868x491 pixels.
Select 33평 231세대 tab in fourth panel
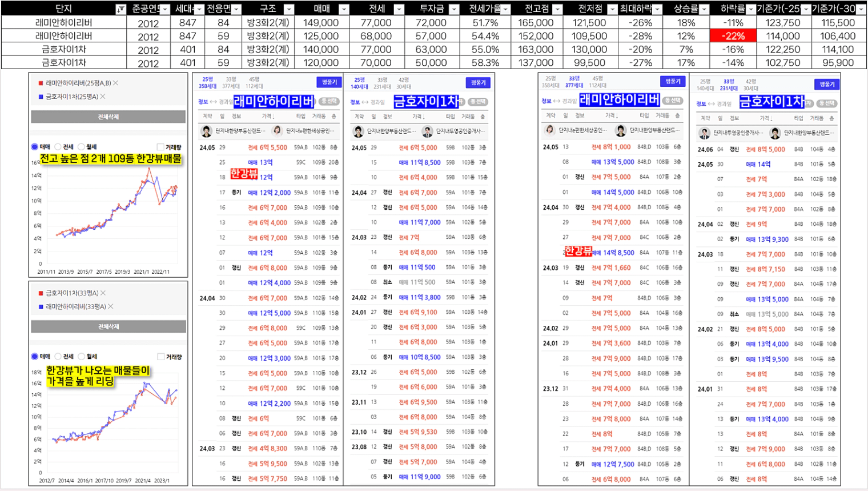point(729,85)
